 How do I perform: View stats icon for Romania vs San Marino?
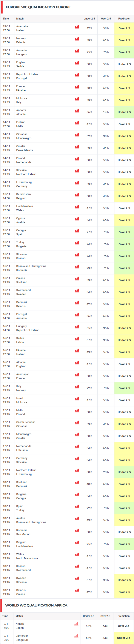(77, 531)
